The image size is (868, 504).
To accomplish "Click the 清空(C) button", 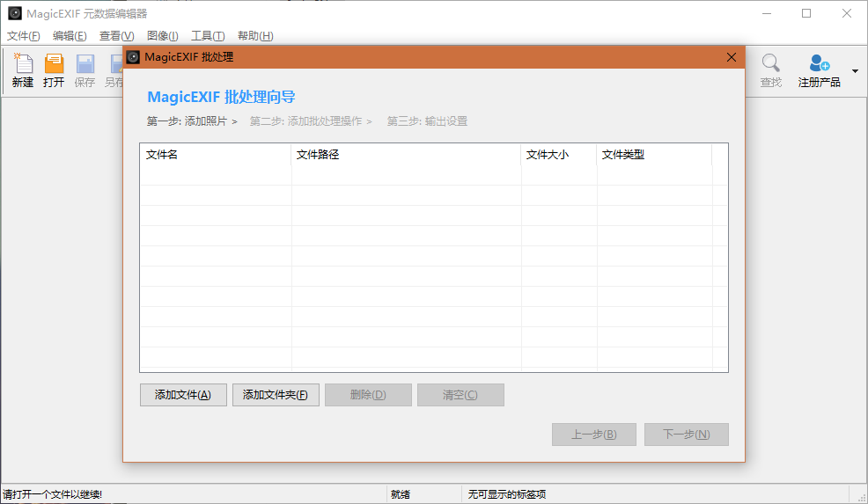I will tap(460, 395).
